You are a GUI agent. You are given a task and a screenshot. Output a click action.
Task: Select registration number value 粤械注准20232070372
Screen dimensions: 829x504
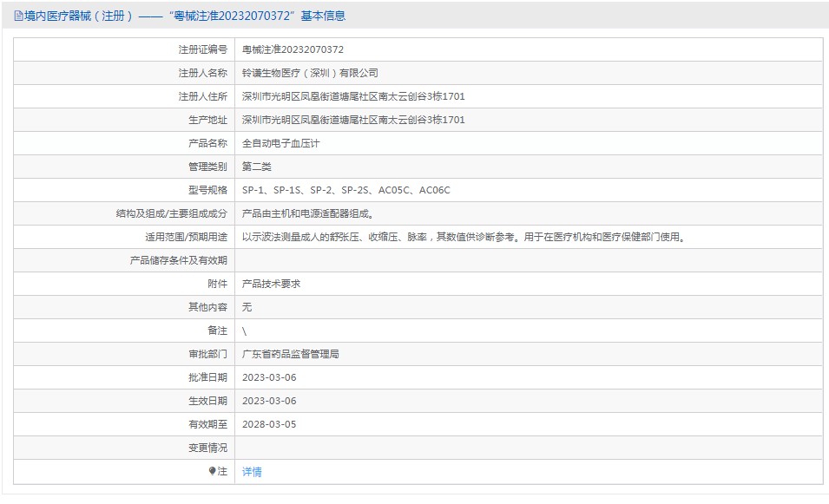(x=293, y=49)
